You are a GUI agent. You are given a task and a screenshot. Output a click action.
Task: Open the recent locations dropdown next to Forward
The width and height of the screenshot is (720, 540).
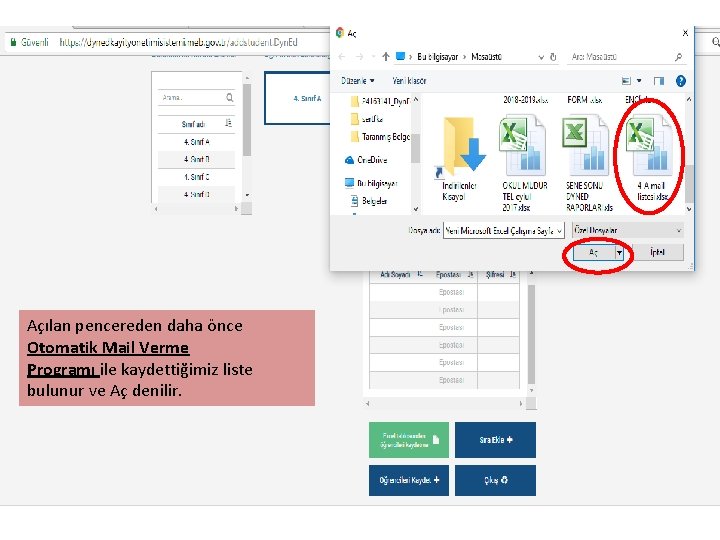coord(373,56)
